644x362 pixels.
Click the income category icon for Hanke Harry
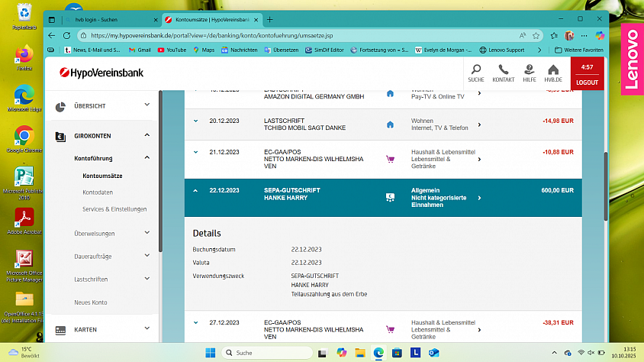pyautogui.click(x=390, y=198)
